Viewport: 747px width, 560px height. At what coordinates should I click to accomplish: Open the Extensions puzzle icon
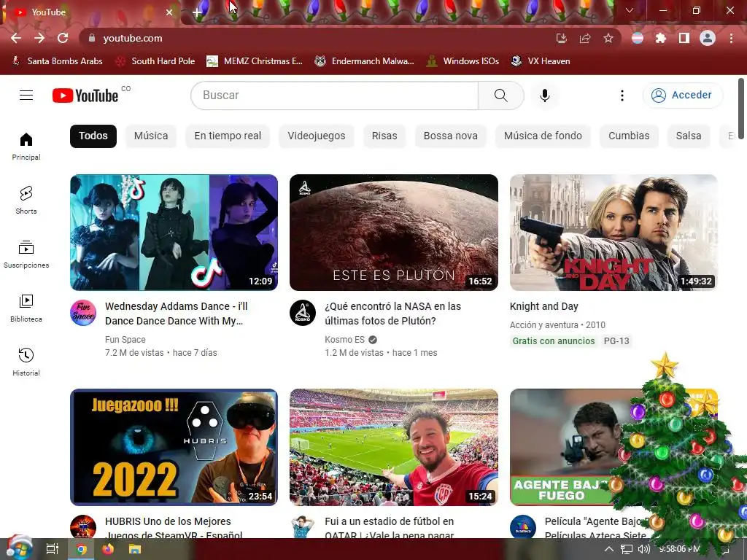coord(661,38)
